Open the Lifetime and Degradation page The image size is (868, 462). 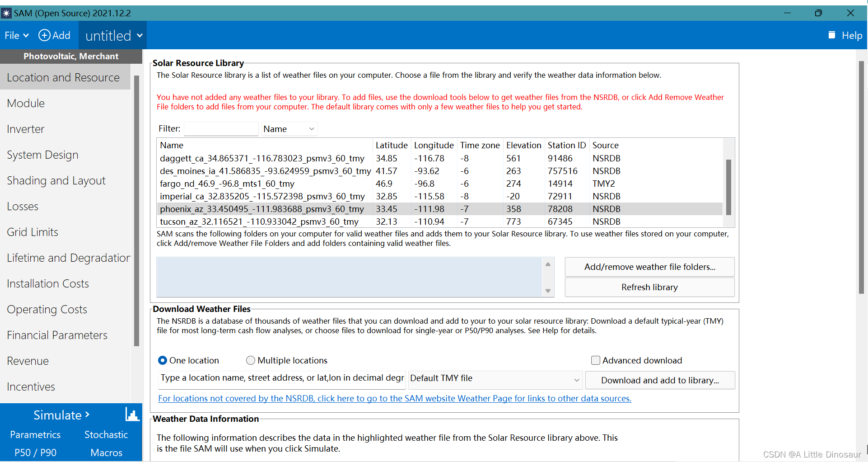65,258
